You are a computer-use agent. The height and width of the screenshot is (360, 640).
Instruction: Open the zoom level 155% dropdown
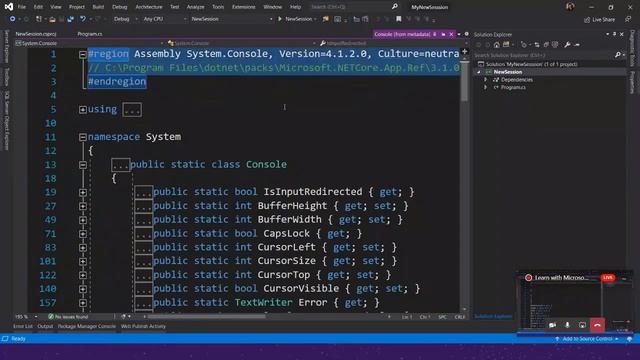tap(26, 317)
